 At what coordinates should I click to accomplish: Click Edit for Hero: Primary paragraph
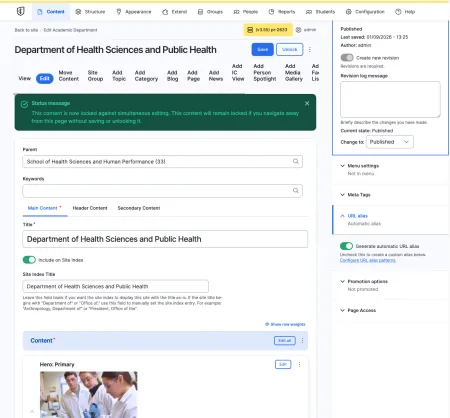pyautogui.click(x=283, y=364)
